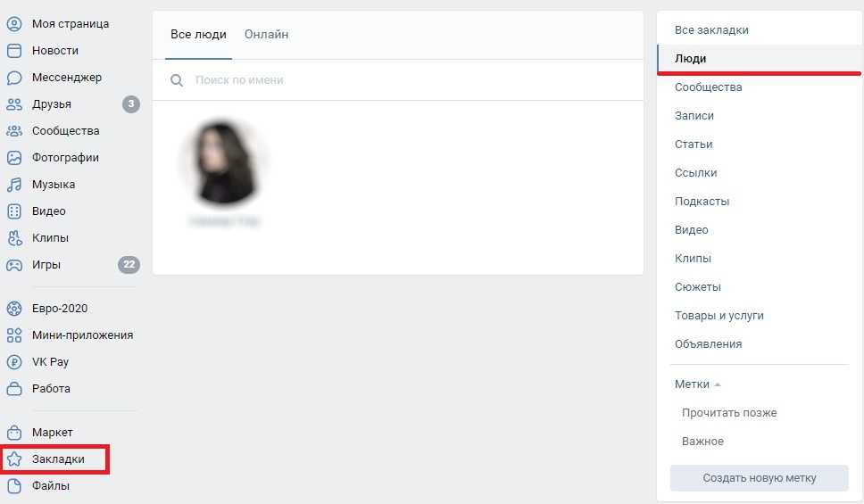Select the Прочитать позже label
864x504 pixels.
coord(729,413)
